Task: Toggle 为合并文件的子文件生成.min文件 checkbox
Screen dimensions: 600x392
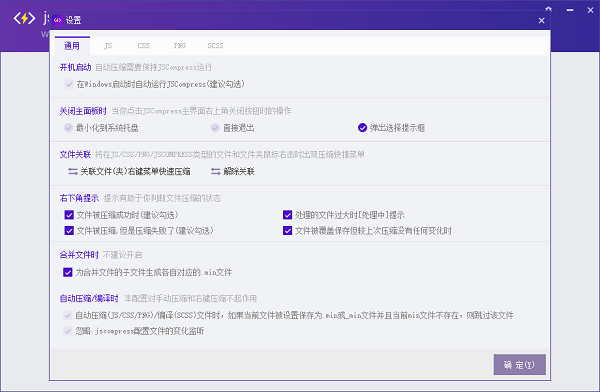Action: tap(68, 272)
